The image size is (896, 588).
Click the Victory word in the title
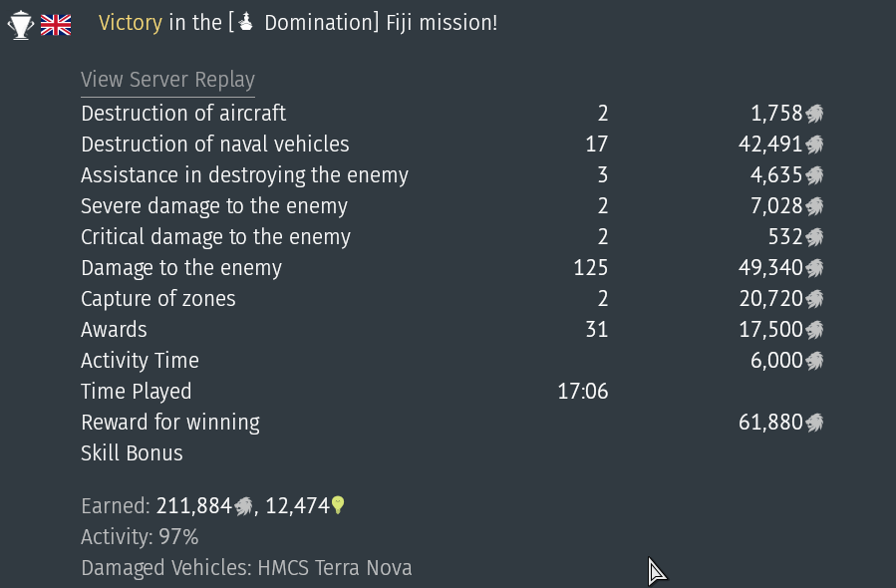click(x=131, y=23)
